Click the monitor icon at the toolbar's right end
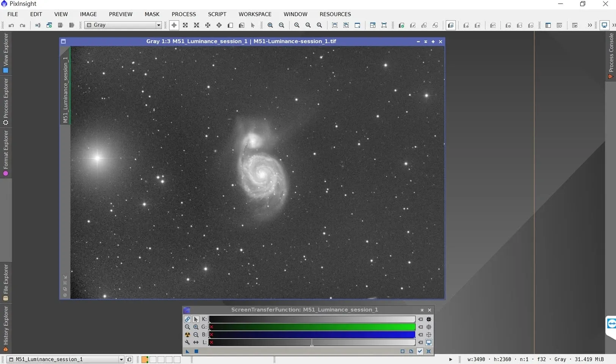Viewport: 616px width, 364px height. tap(605, 25)
